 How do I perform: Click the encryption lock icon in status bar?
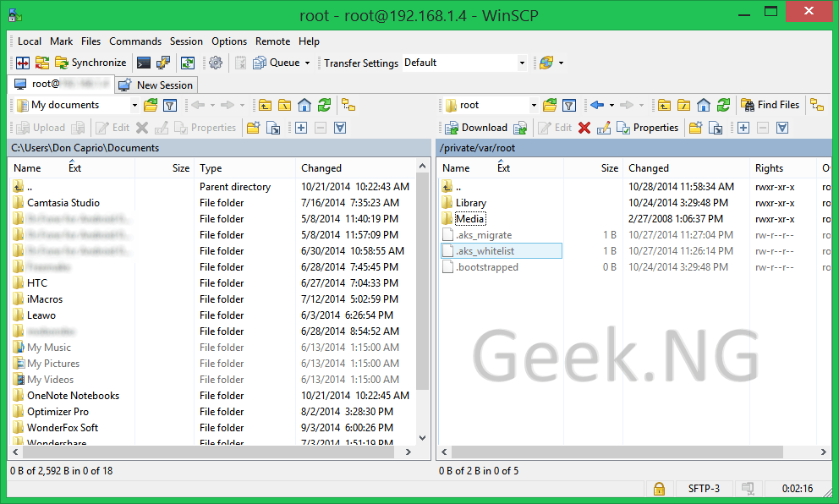659,489
